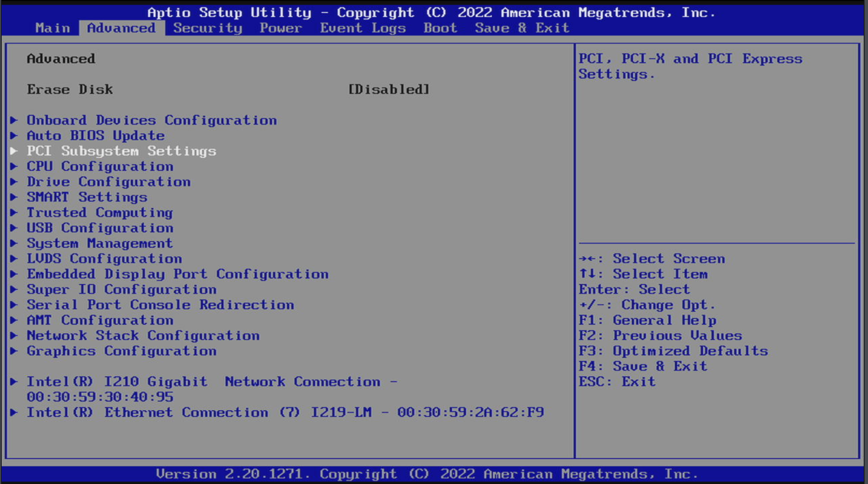
Task: Enter PCI Subsystem Settings
Action: (x=121, y=151)
